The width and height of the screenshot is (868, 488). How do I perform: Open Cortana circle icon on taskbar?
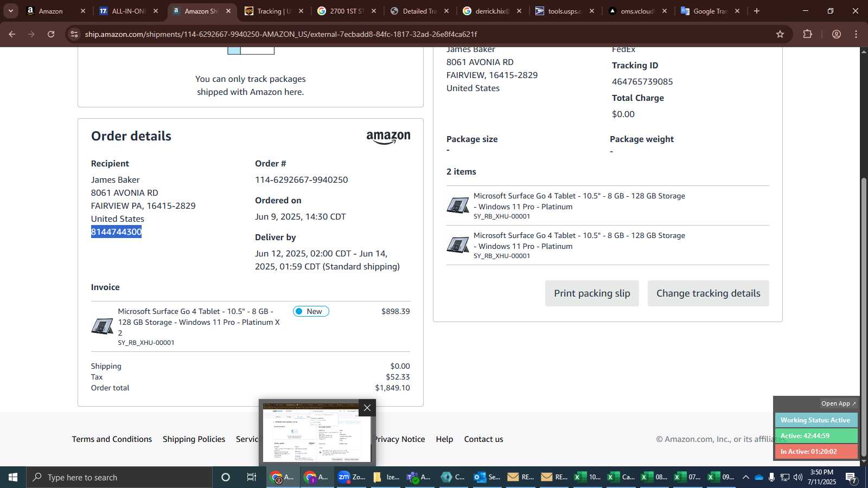click(x=226, y=477)
